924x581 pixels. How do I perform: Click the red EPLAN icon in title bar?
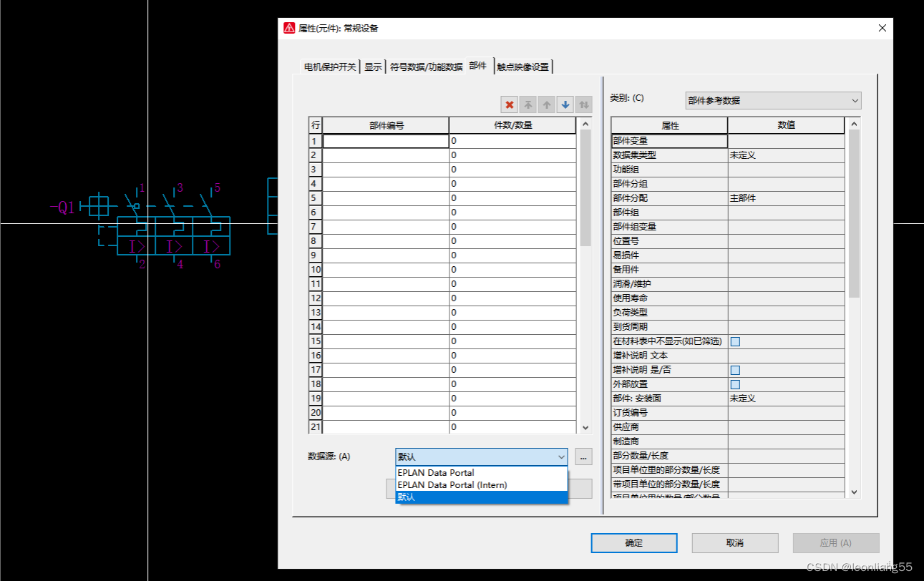(x=289, y=28)
